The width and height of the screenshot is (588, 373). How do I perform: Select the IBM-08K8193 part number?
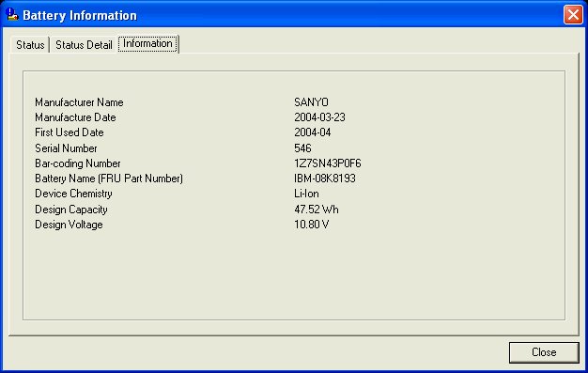[325, 179]
